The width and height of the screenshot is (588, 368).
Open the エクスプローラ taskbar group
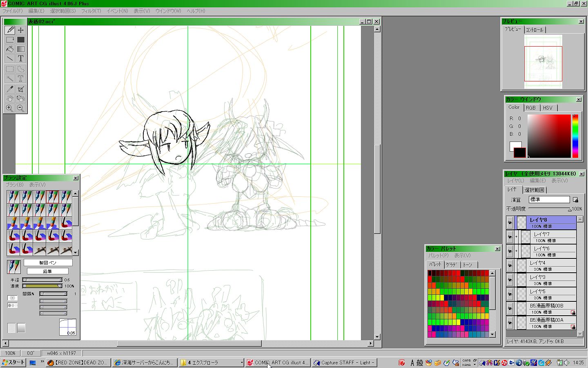(x=212, y=362)
